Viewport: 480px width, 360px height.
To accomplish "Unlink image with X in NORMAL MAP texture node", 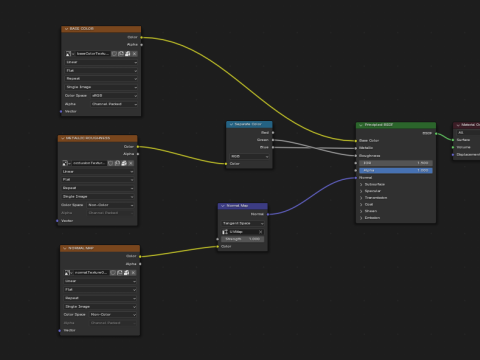I will [x=133, y=273].
